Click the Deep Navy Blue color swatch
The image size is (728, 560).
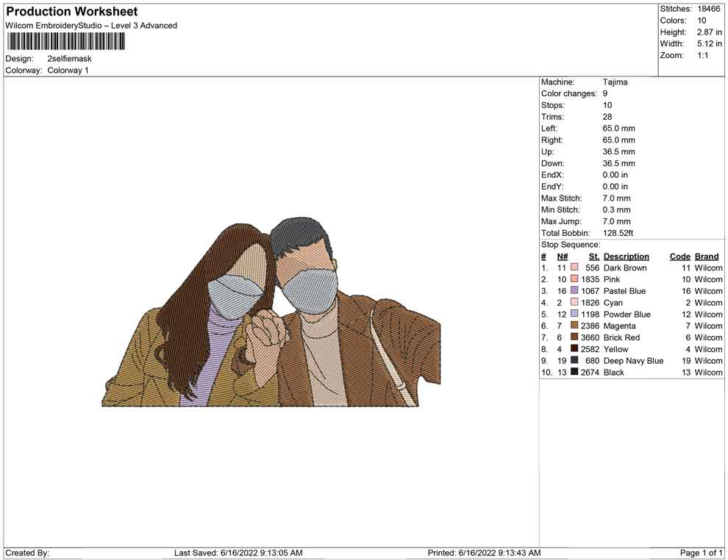574,360
